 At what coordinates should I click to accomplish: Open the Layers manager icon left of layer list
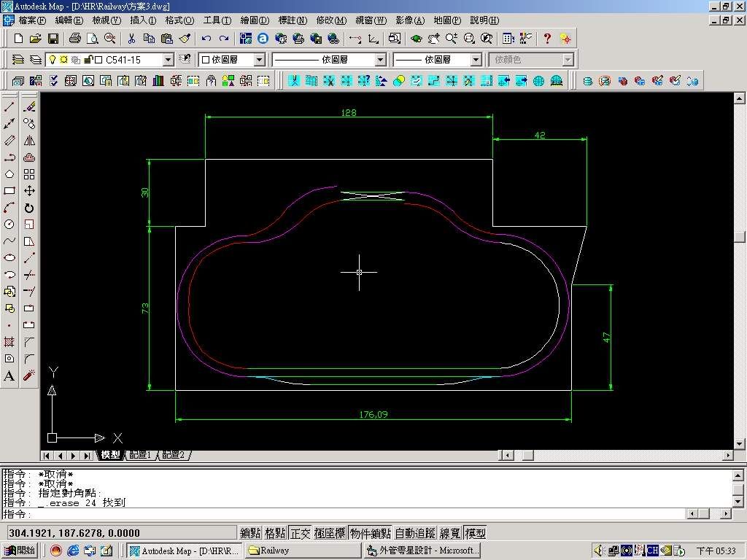pos(18,60)
